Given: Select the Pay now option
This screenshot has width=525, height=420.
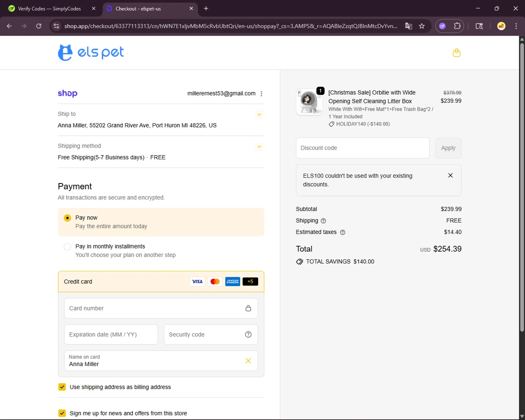Looking at the screenshot, I should point(68,218).
